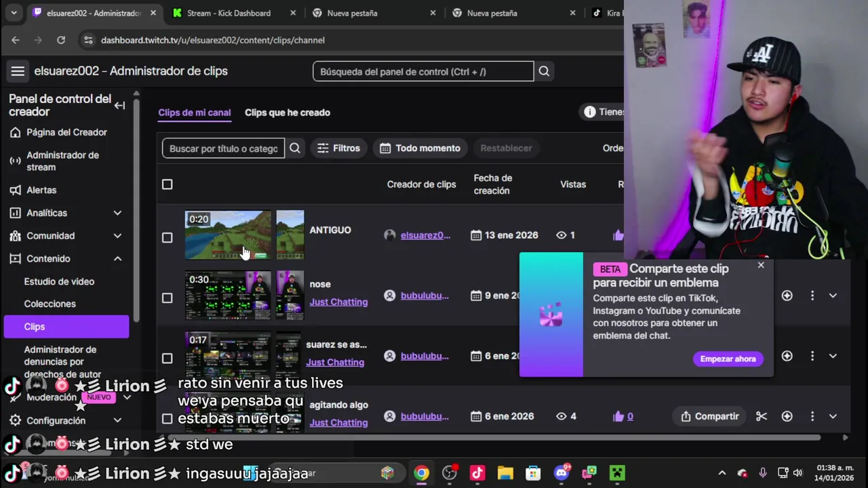
Task: Click Empezar ahora in the popup
Action: point(728,359)
